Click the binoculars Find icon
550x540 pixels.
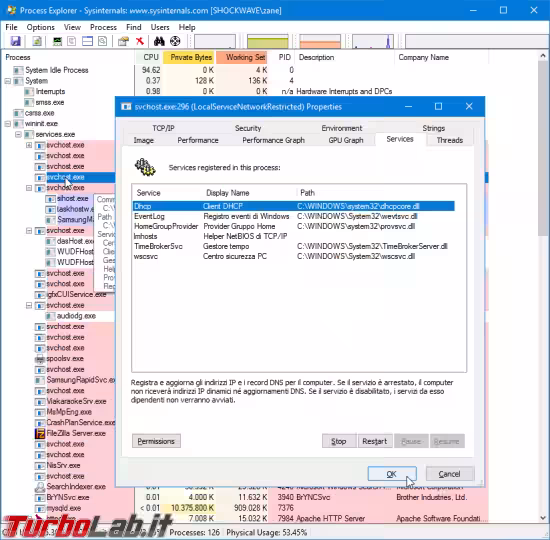click(159, 41)
